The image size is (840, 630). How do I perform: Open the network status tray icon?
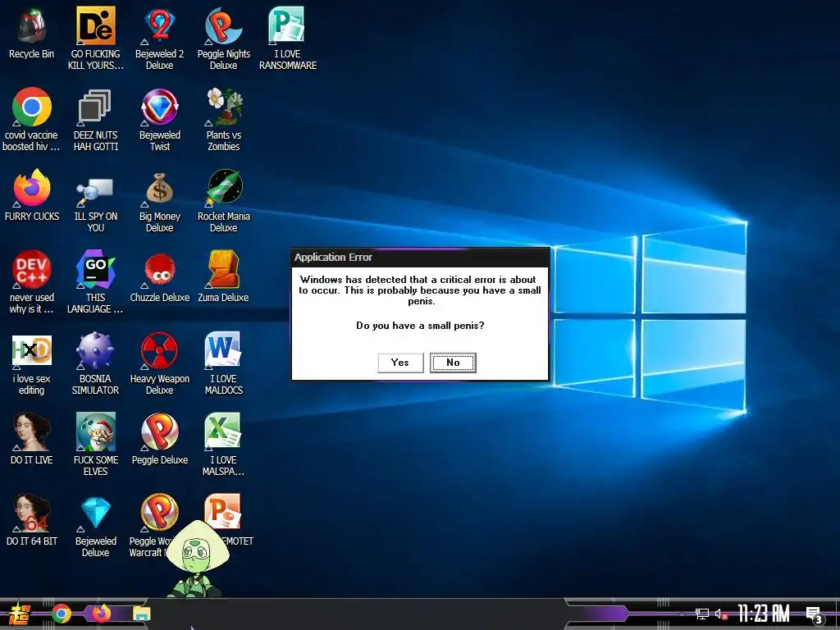[702, 614]
